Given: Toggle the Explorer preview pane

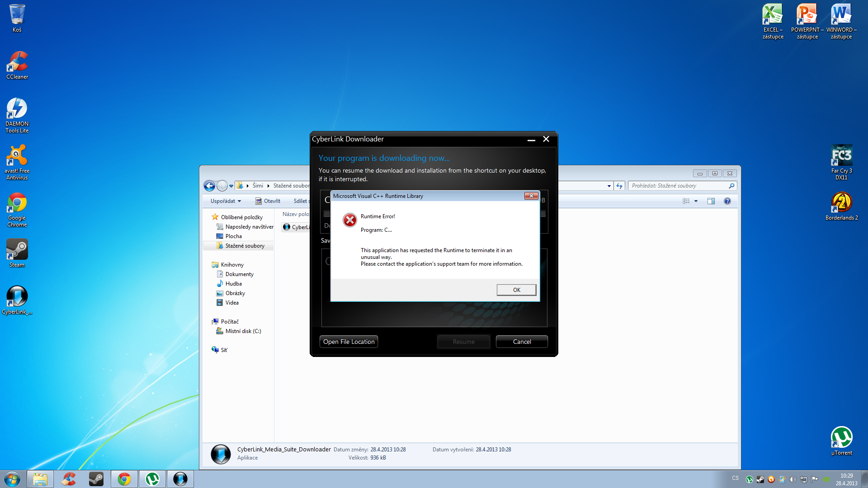Looking at the screenshot, I should (x=711, y=201).
